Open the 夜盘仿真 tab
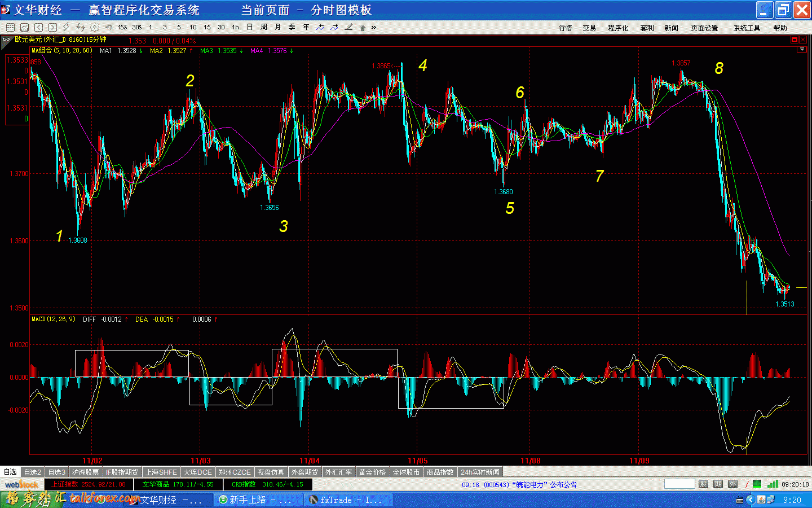Image resolution: width=812 pixels, height=508 pixels. [271, 472]
